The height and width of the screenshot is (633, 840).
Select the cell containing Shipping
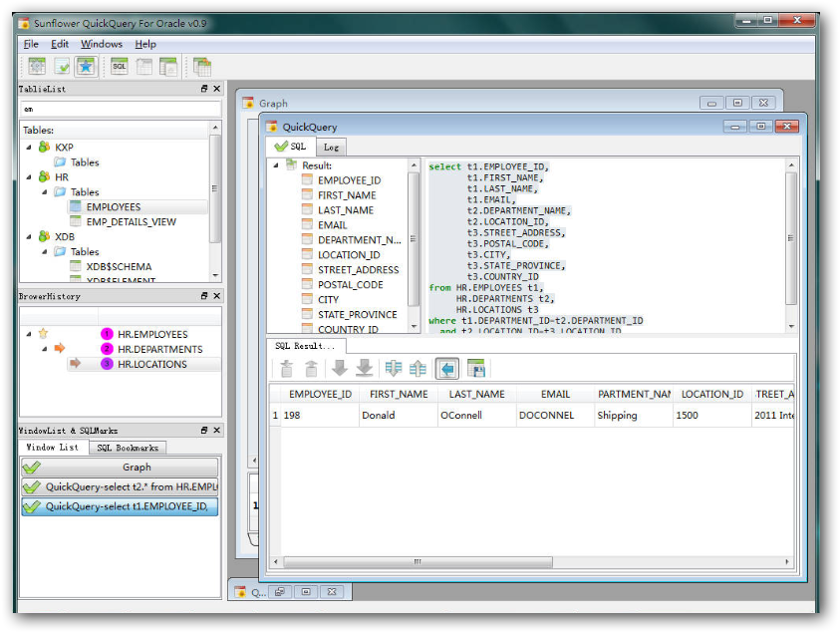click(x=633, y=415)
